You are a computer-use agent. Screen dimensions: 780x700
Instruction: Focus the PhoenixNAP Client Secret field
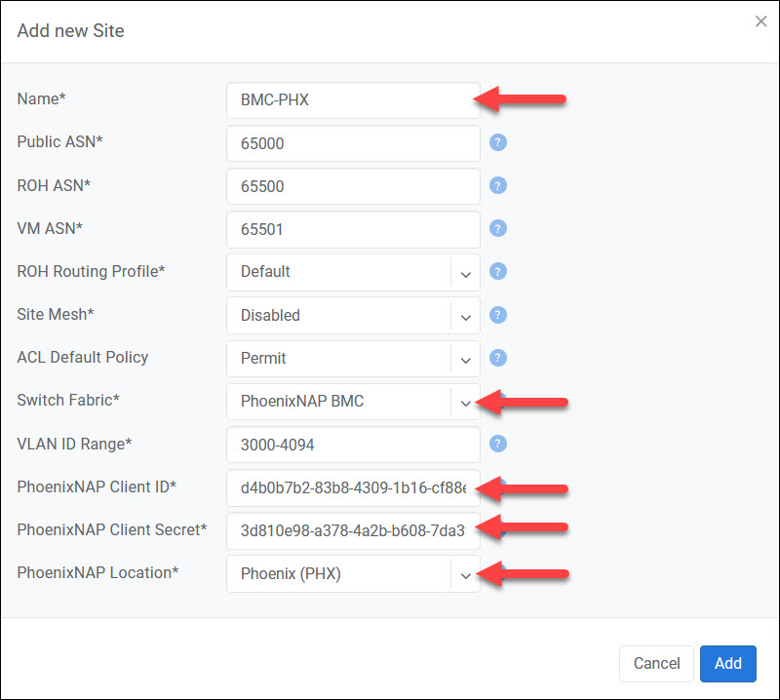[353, 530]
